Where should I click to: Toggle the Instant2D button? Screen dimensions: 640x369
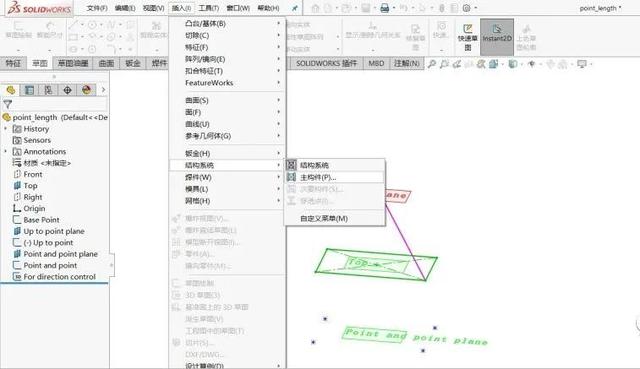click(x=497, y=37)
